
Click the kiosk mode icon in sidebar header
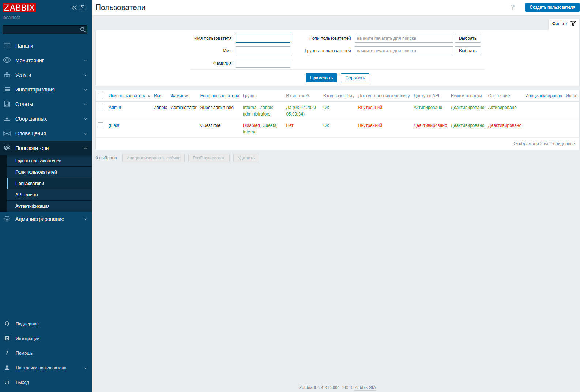pos(83,8)
